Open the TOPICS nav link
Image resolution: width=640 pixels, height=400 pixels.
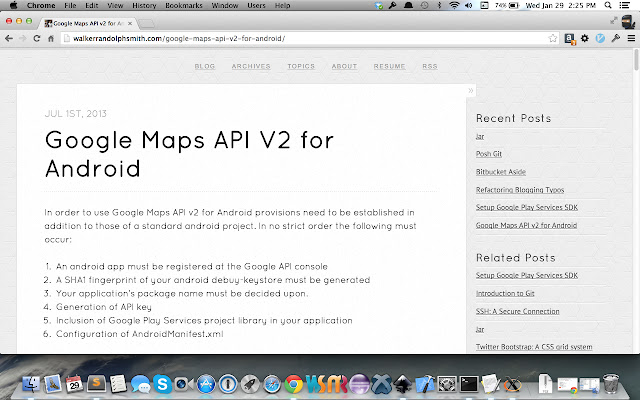[301, 66]
